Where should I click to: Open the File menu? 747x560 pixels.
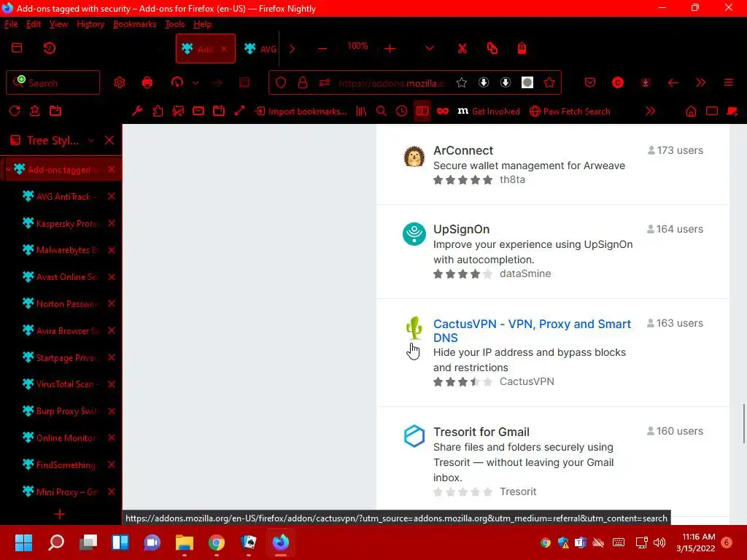[11, 24]
